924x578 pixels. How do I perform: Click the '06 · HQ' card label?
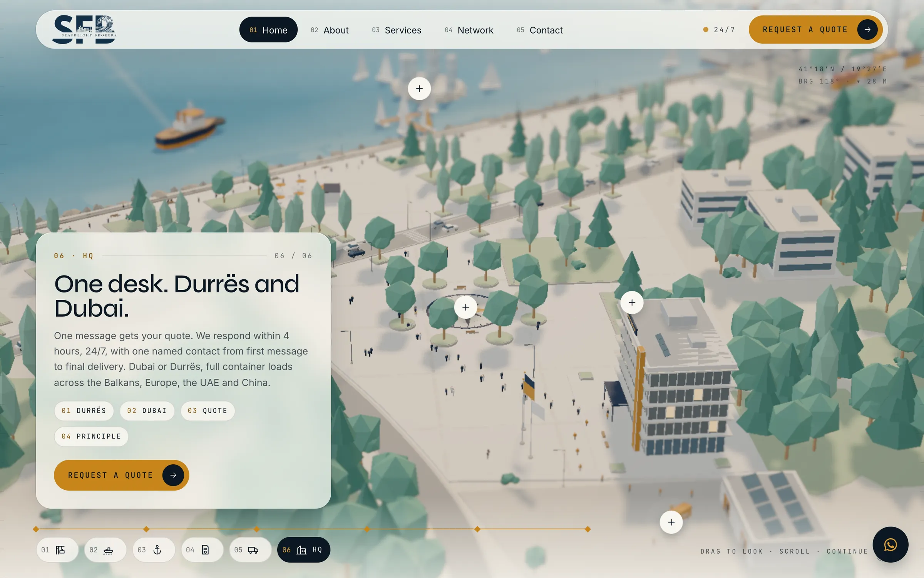[74, 256]
